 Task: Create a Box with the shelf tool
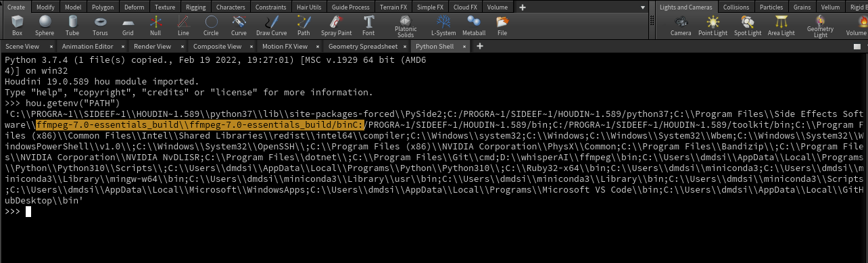click(x=18, y=26)
